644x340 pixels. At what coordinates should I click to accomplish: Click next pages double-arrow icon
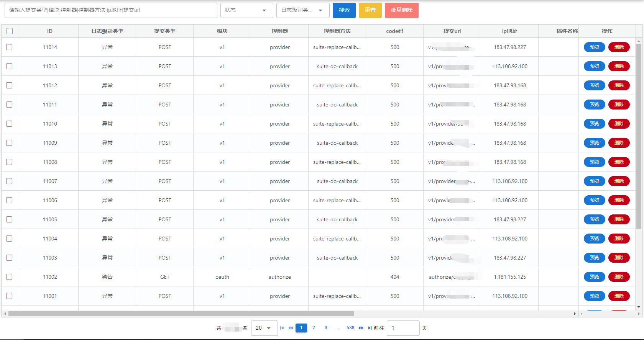coord(361,328)
